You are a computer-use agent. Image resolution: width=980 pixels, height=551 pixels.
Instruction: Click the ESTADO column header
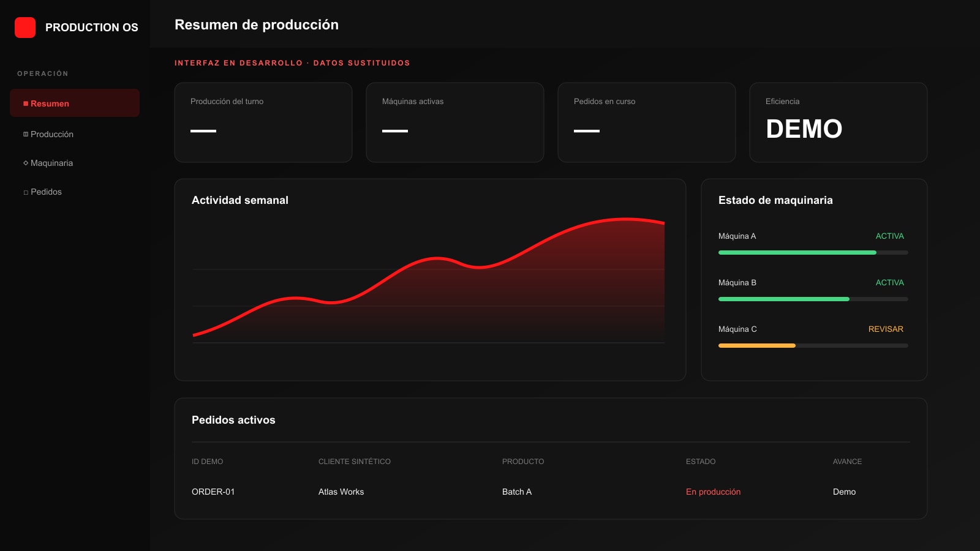point(701,462)
